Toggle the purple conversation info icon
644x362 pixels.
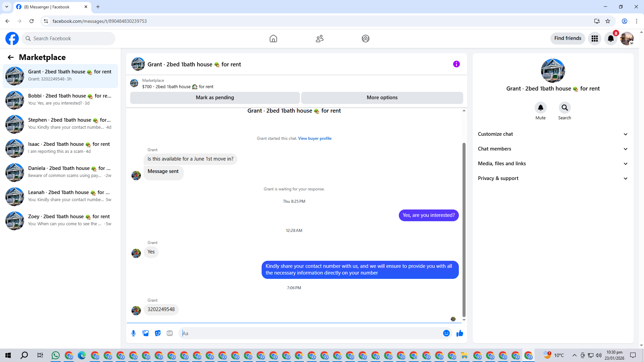pos(456,64)
